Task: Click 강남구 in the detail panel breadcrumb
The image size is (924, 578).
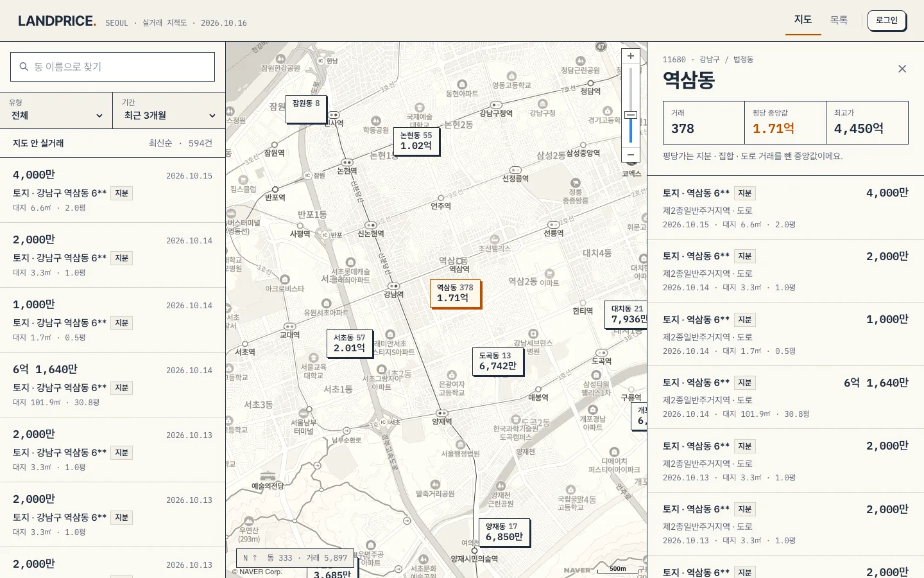Action: tap(710, 59)
